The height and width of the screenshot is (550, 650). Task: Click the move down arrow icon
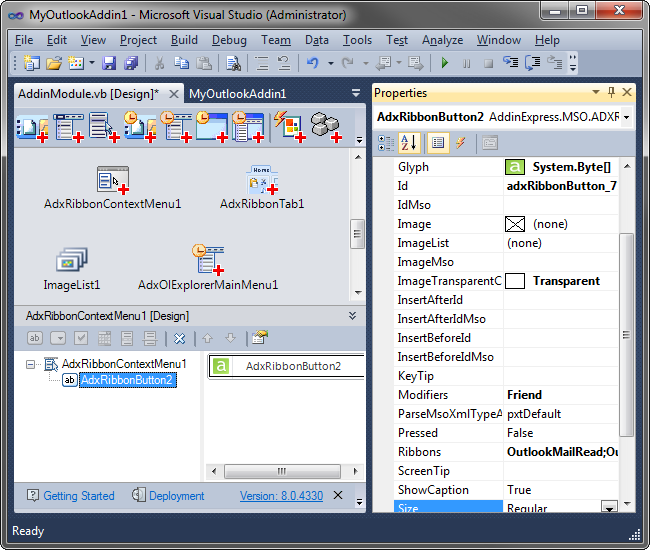230,339
